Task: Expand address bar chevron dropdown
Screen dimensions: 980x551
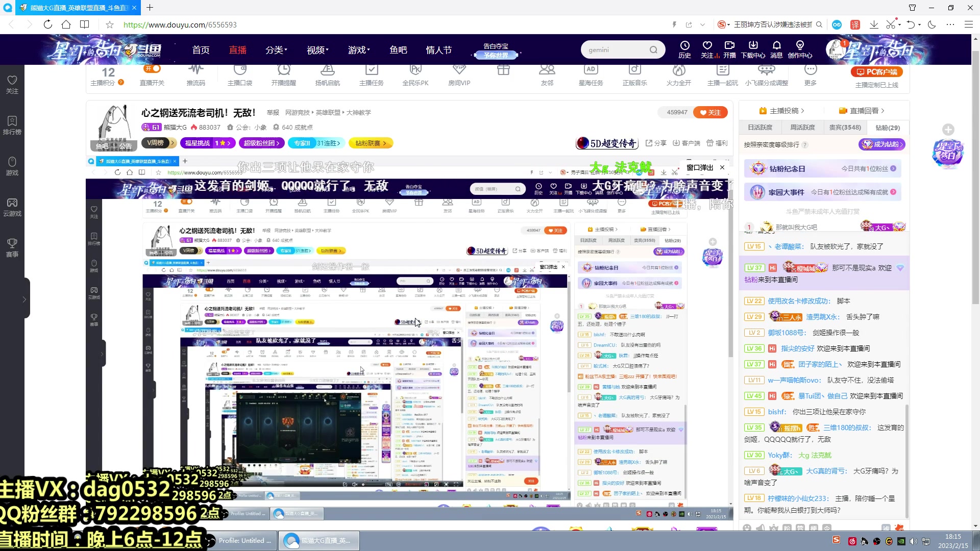Action: click(x=703, y=24)
